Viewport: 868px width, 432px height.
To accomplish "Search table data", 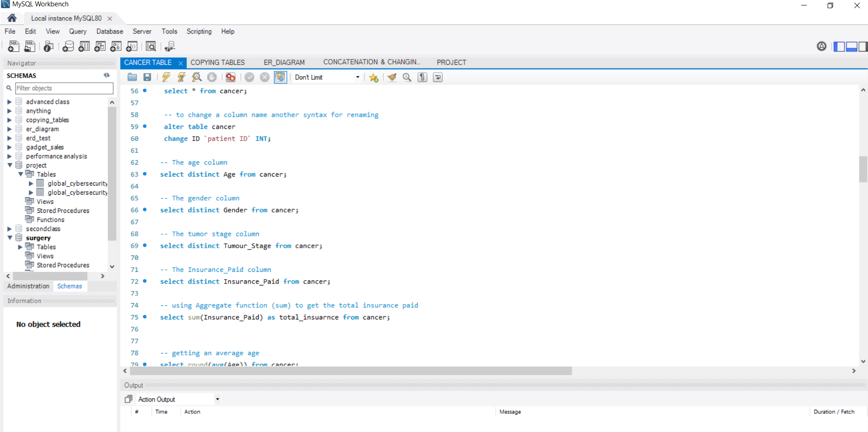I will [151, 46].
